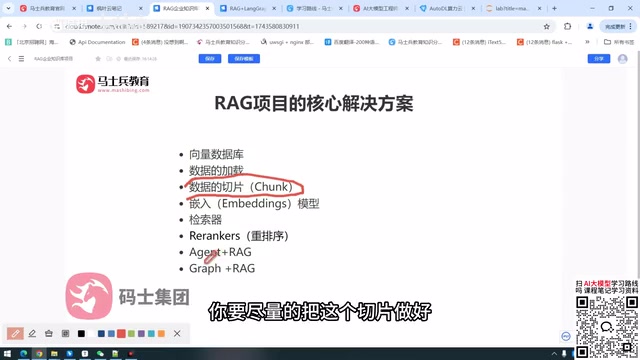Screen dimensions: 640x360
Task: Switch to the lab?title tab
Action: [x=513, y=8]
